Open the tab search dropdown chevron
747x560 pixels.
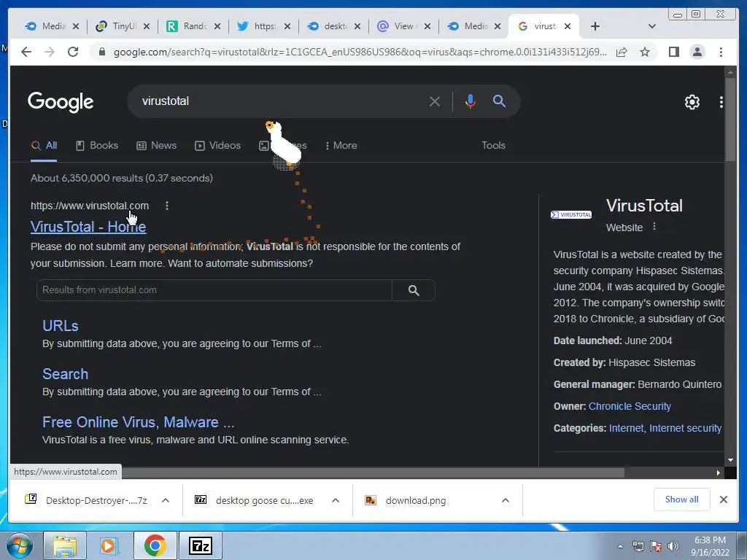[x=652, y=26]
